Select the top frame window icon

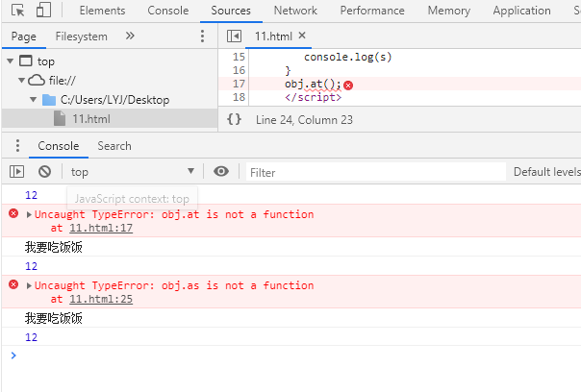coord(26,61)
